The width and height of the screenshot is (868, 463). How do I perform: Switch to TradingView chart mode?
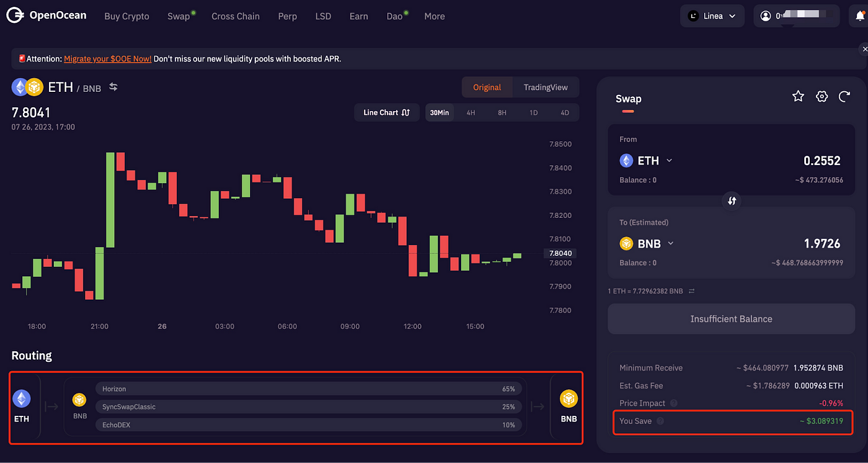click(x=546, y=88)
